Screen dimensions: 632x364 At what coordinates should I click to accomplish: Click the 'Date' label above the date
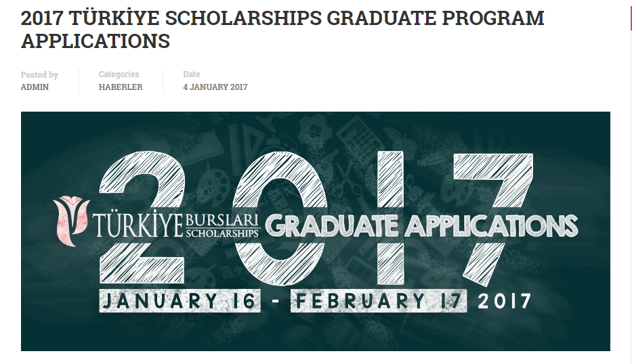[192, 74]
